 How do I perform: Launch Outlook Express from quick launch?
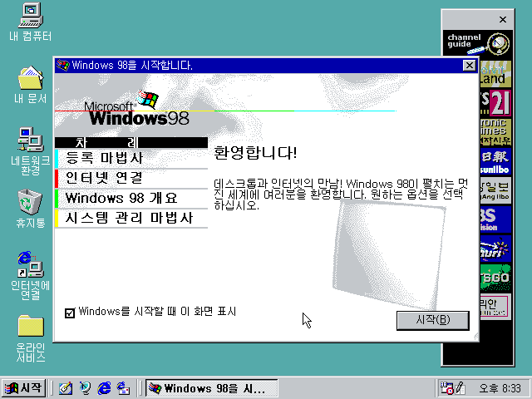124,388
